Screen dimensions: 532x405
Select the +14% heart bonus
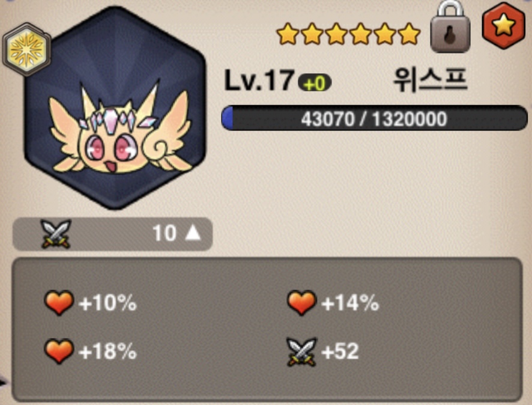pos(333,302)
